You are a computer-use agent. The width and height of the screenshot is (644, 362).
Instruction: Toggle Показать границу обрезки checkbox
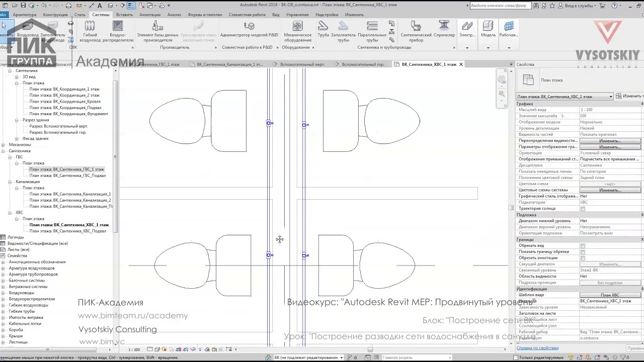click(x=583, y=252)
